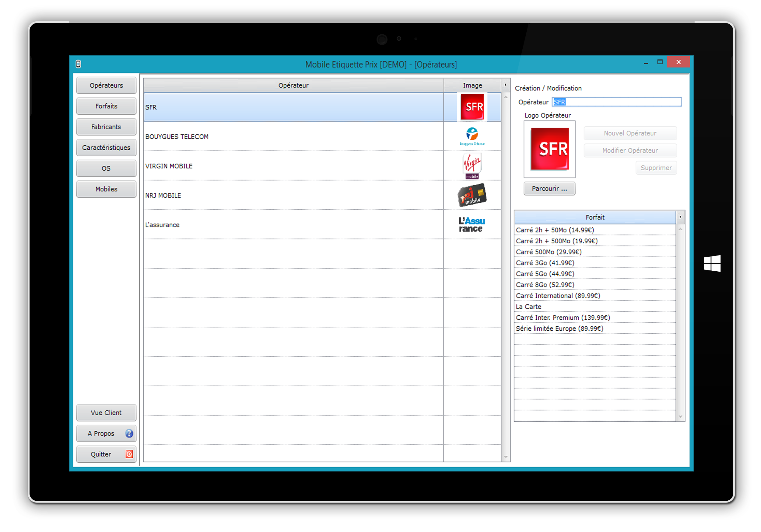This screenshot has width=761, height=532.
Task: Click the Opérateur name text field
Action: 616,102
